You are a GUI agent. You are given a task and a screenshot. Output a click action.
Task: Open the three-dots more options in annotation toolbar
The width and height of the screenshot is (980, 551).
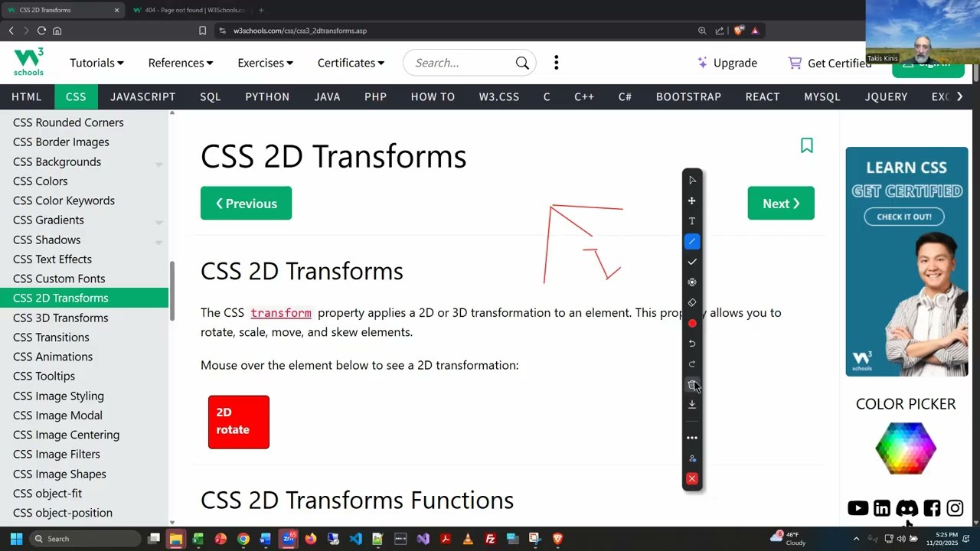pos(692,438)
